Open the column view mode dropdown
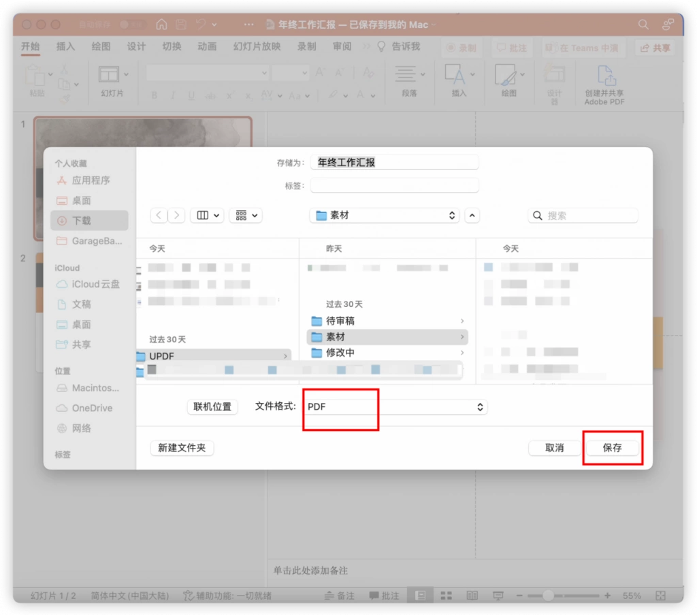This screenshot has width=697, height=616. (x=208, y=216)
